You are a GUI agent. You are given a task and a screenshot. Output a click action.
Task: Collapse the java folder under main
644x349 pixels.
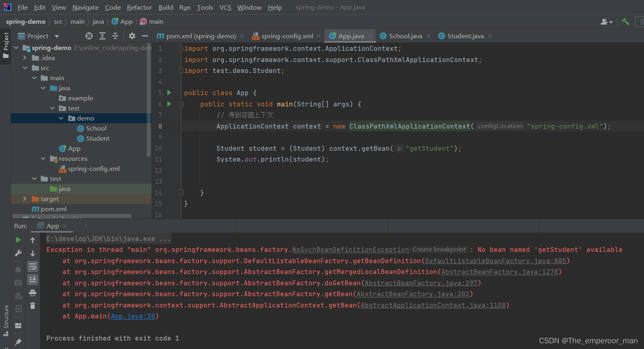click(x=43, y=88)
